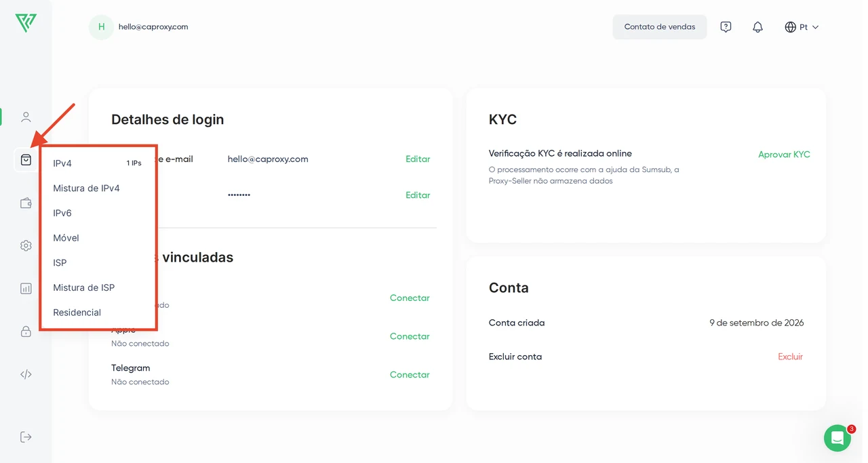Open the green live chat bubble
The height and width of the screenshot is (463, 868).
pyautogui.click(x=837, y=438)
